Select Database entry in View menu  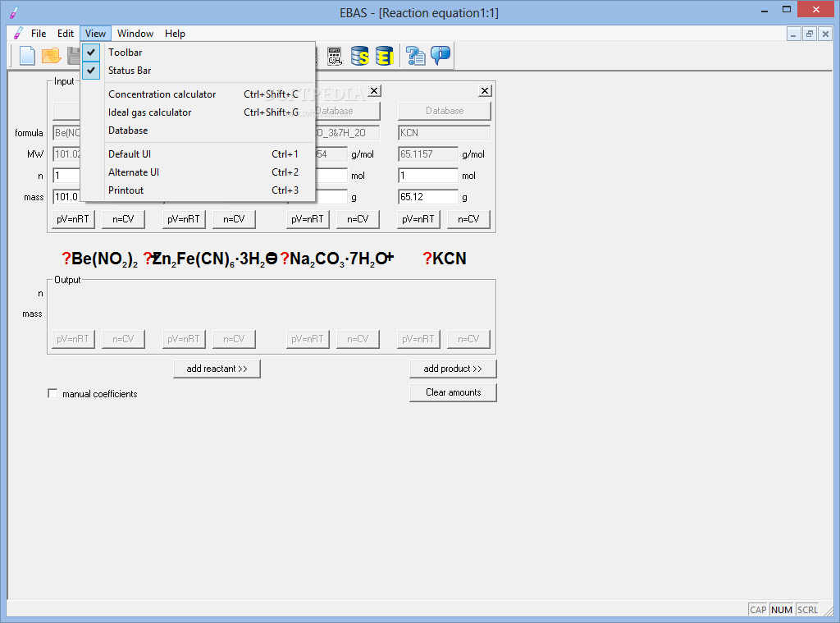(x=199, y=131)
